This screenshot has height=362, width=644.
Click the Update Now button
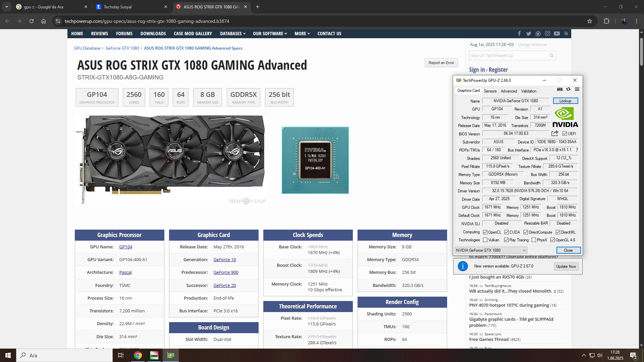point(566,266)
